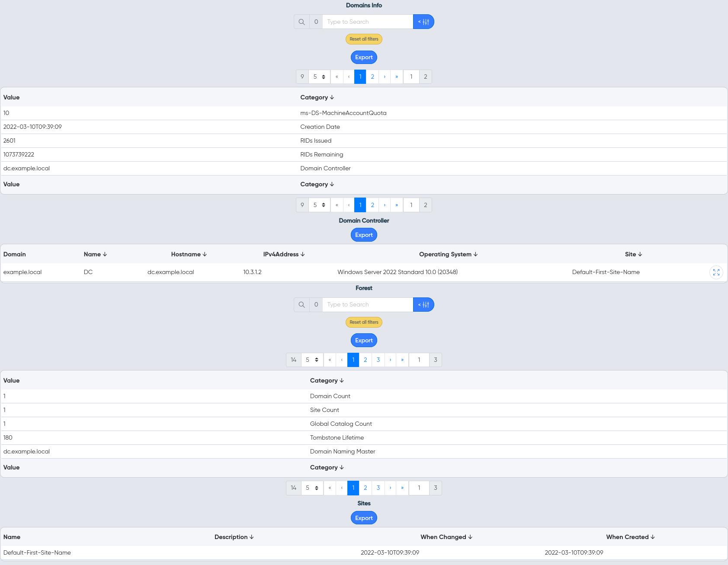Image resolution: width=728 pixels, height=565 pixels.
Task: Export the Domain Controller table
Action: [364, 235]
